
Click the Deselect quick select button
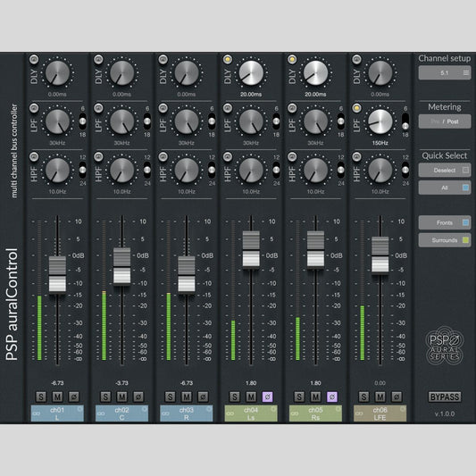tap(445, 170)
